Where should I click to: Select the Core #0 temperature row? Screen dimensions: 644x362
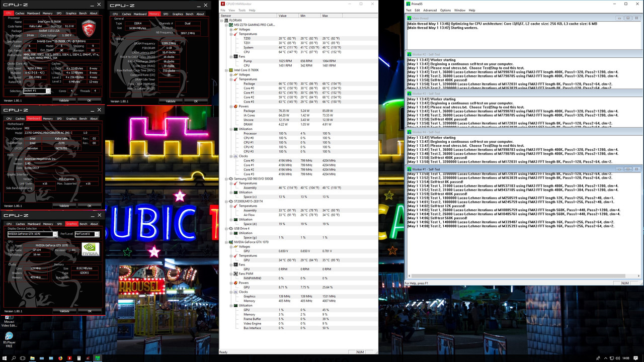click(299, 88)
